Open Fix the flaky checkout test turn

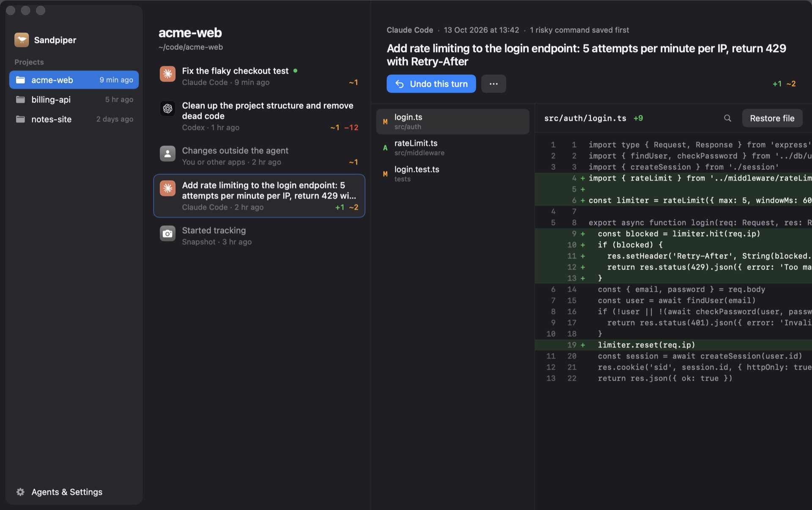point(259,76)
